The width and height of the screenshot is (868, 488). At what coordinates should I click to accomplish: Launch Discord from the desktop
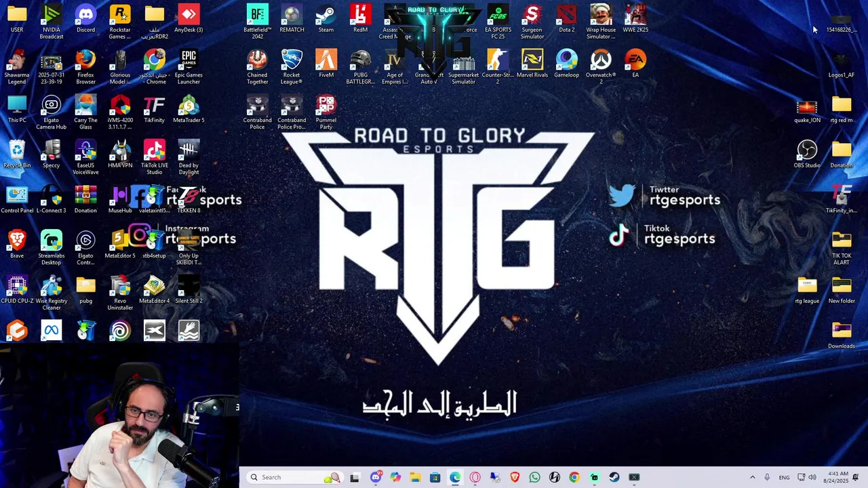pyautogui.click(x=85, y=18)
